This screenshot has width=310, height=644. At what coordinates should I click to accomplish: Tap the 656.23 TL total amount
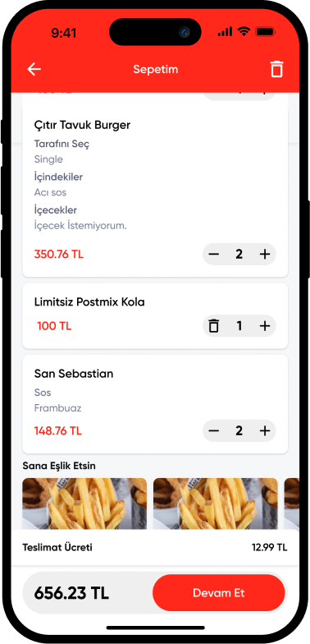point(71,593)
